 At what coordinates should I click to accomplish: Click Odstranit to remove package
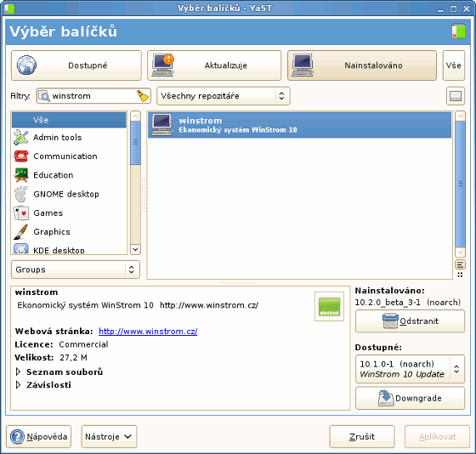click(410, 321)
